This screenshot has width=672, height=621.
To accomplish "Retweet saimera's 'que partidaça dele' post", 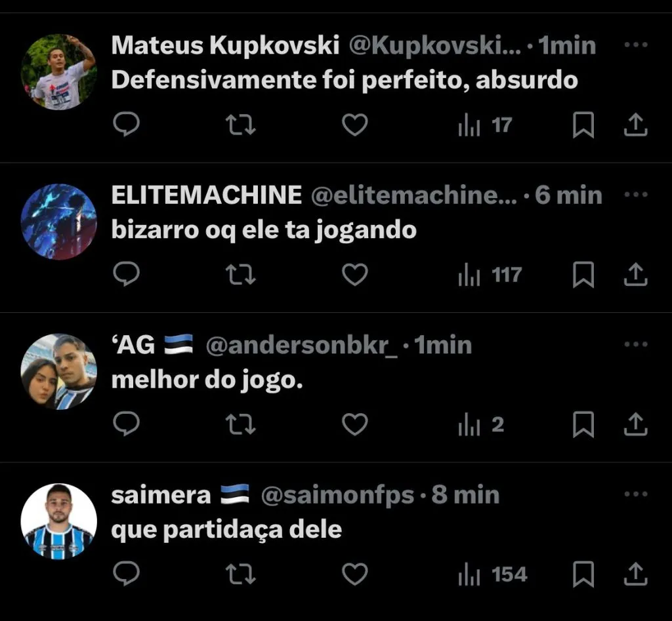I will (240, 574).
